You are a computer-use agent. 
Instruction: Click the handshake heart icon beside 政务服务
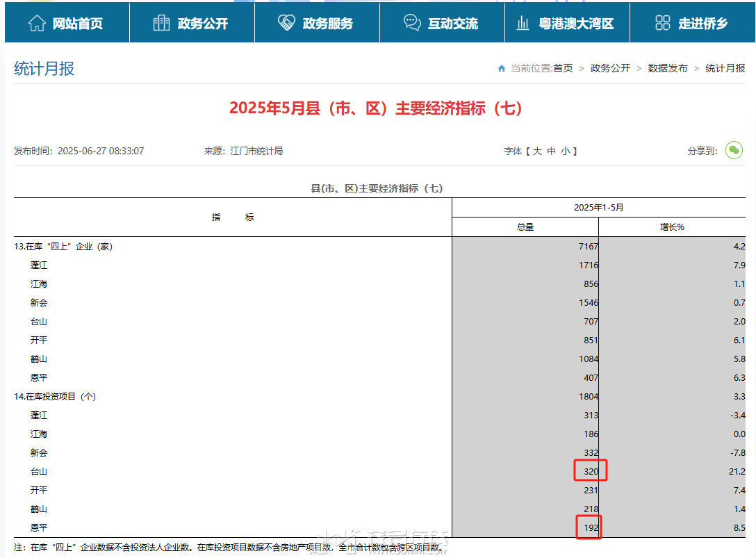pyautogui.click(x=286, y=23)
